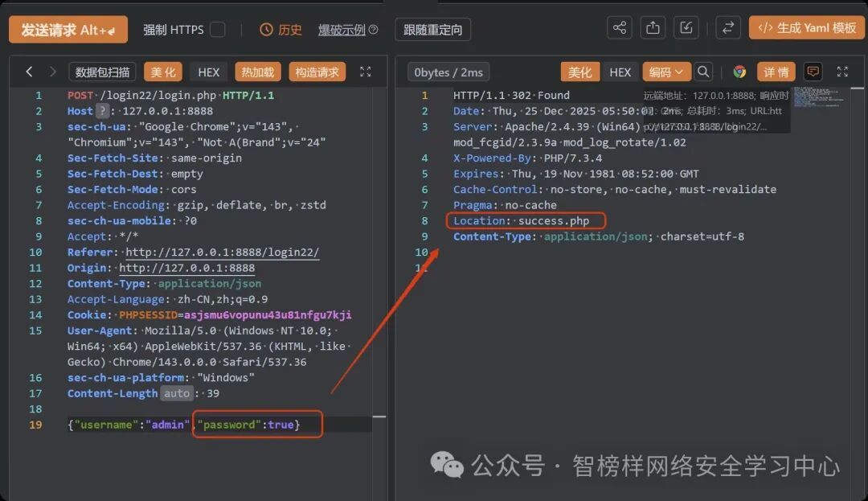Click the response search magnifier icon

click(x=703, y=72)
